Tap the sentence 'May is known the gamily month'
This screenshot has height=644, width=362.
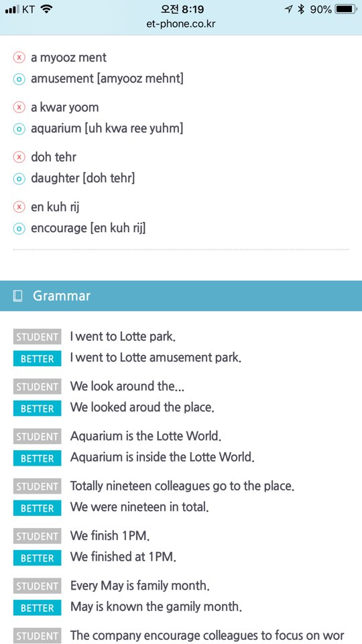(156, 607)
